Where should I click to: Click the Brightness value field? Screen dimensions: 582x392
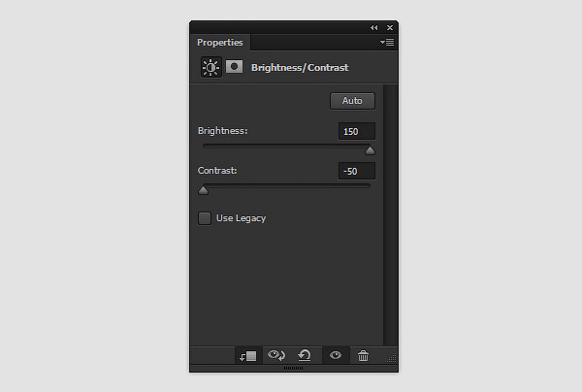click(357, 131)
